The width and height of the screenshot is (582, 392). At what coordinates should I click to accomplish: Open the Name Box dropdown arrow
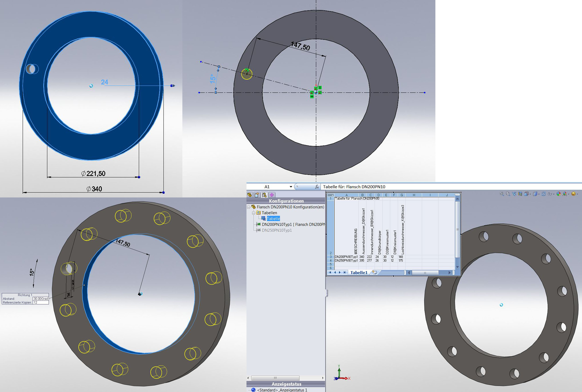tap(291, 187)
